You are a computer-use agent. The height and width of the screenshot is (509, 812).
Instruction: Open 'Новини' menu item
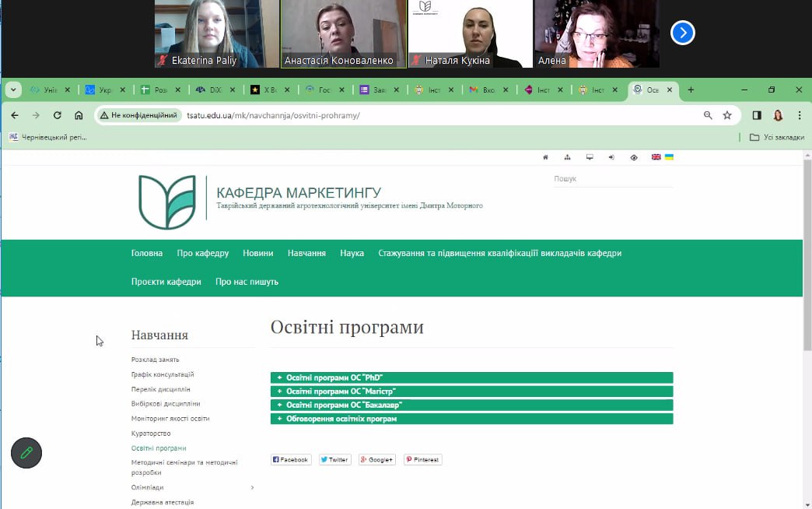pyautogui.click(x=258, y=253)
